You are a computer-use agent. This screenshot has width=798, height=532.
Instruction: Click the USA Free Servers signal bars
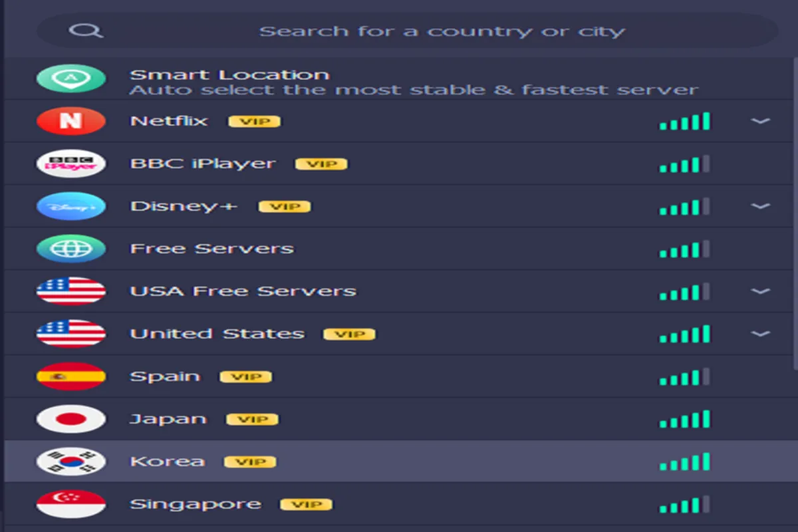tap(685, 291)
